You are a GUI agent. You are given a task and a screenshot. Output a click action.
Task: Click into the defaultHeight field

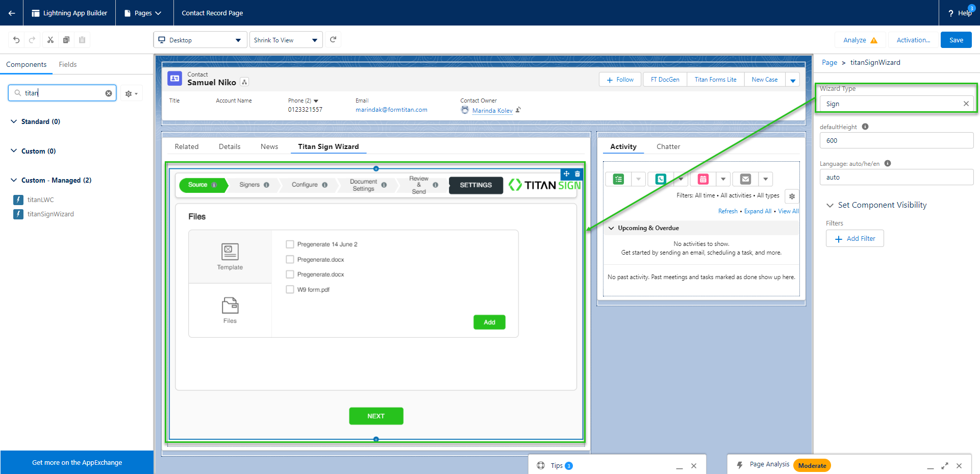(x=896, y=140)
